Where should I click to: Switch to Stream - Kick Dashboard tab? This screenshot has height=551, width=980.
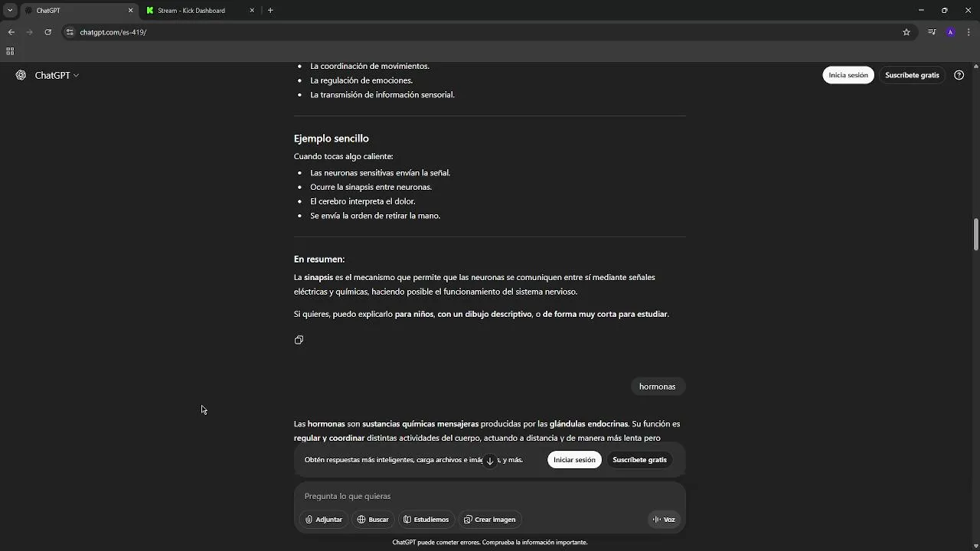[201, 11]
